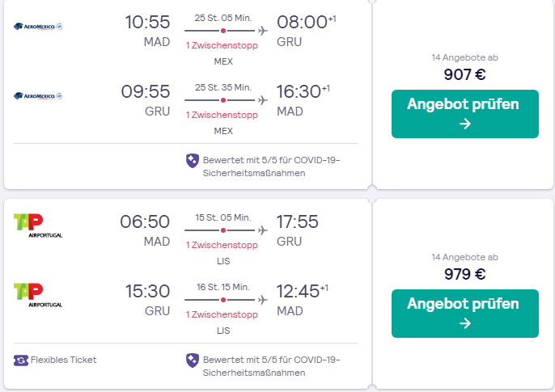Click the red stopover dot on the 25 St. 05 Min. flight
This screenshot has height=392, width=555.
[223, 31]
